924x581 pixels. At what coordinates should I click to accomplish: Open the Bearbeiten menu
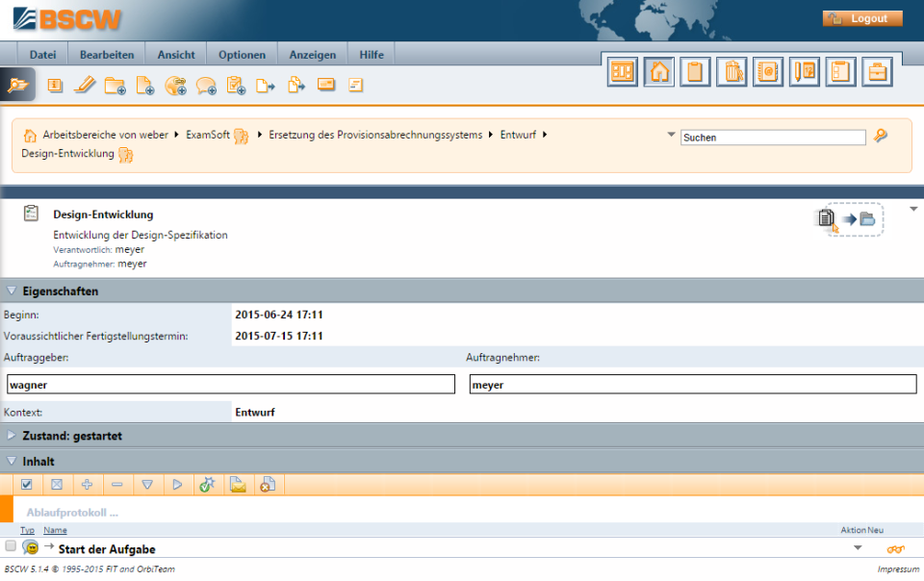(x=107, y=55)
